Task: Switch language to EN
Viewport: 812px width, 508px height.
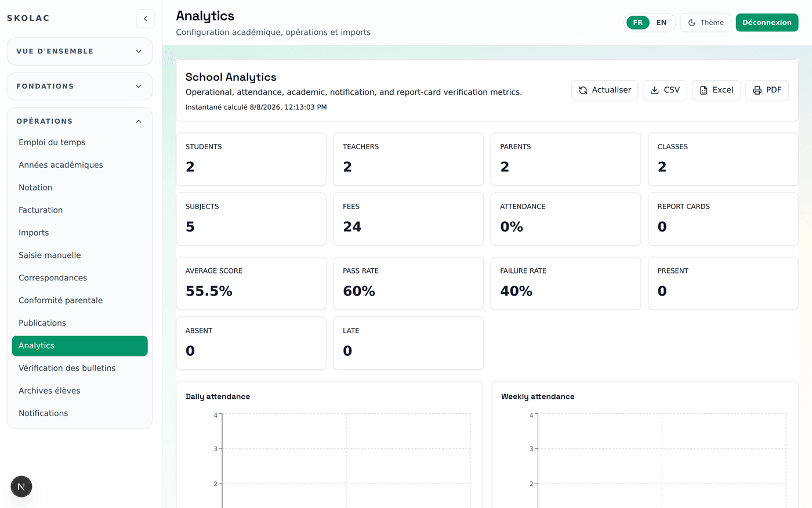Action: (x=661, y=23)
